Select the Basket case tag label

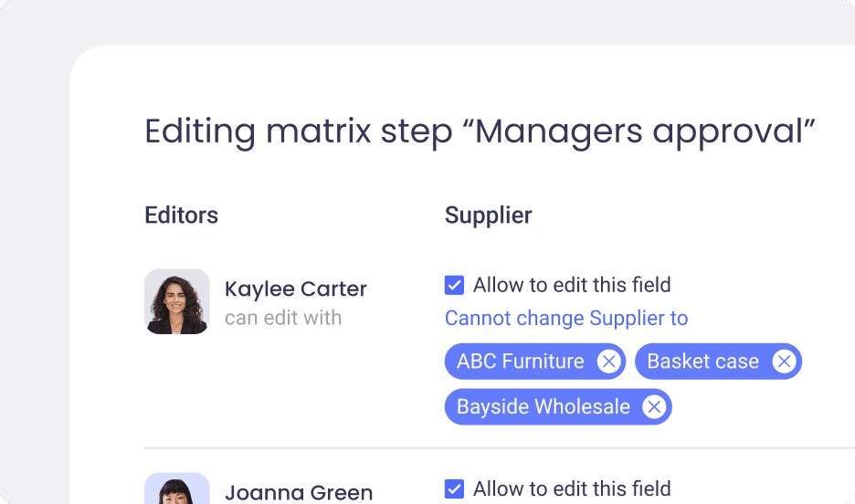point(702,362)
